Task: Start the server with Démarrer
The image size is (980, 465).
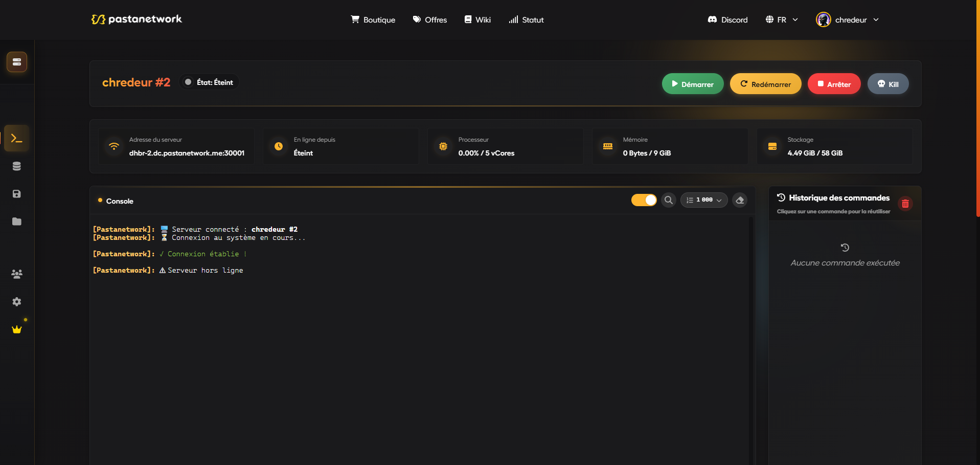Action: click(693, 84)
